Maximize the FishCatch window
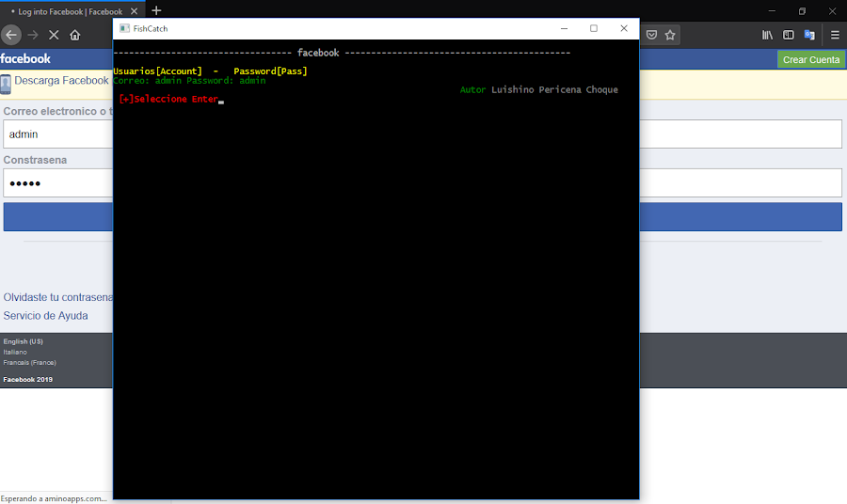Viewport: 847px width, 504px height. pos(594,28)
